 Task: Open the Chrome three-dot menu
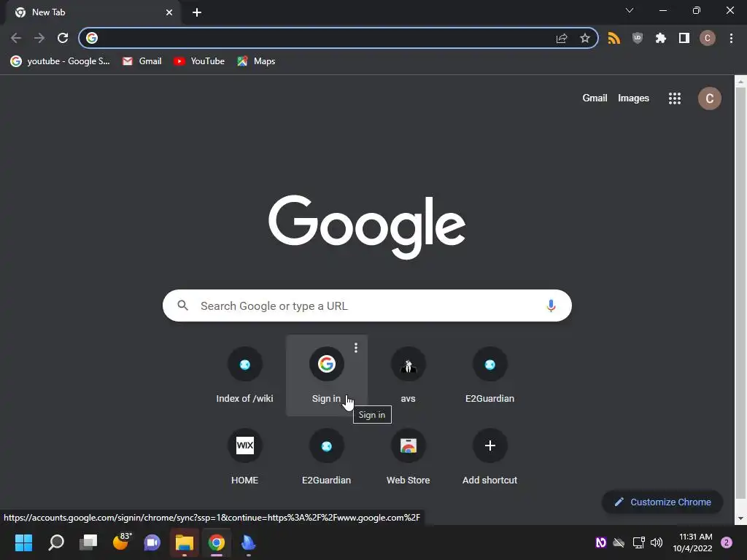click(x=731, y=38)
